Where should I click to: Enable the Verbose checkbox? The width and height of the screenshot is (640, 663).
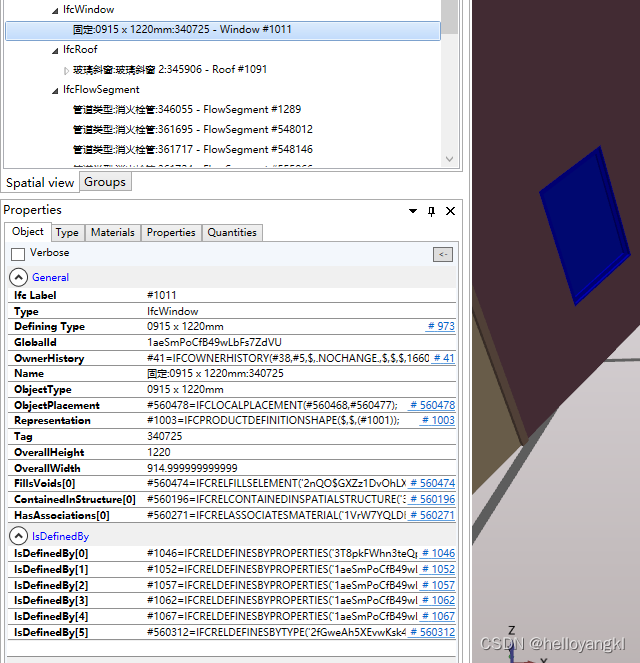click(x=18, y=254)
